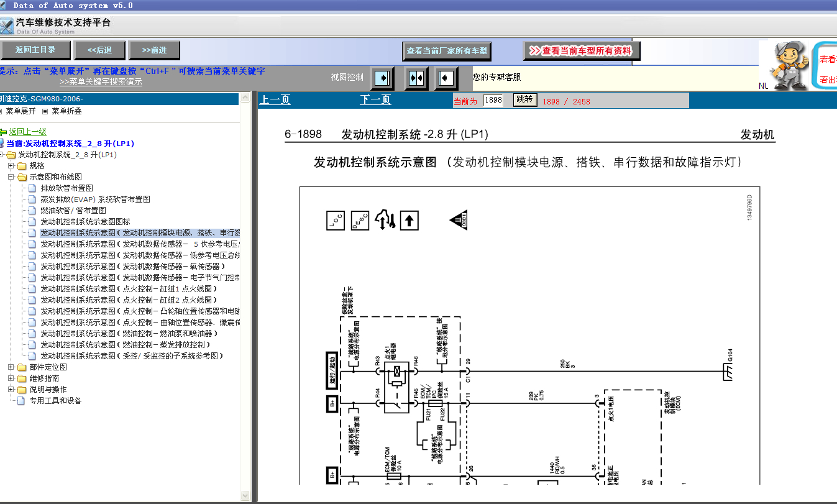Screen dimensions: 837x504
Task: Open 专用工具和设备 document
Action: click(x=55, y=401)
